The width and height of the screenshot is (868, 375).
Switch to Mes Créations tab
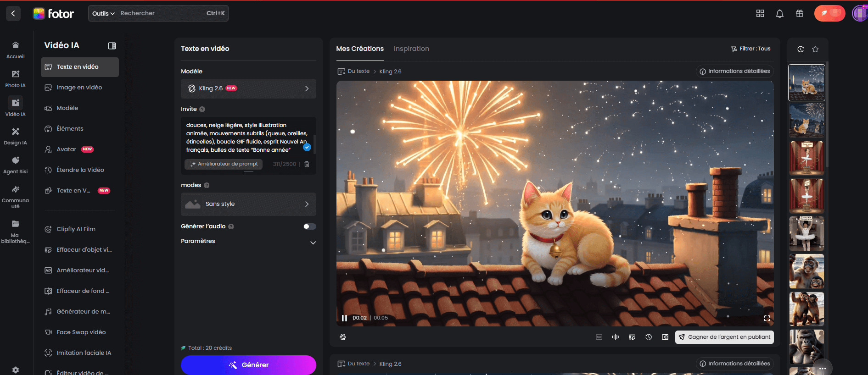[360, 49]
